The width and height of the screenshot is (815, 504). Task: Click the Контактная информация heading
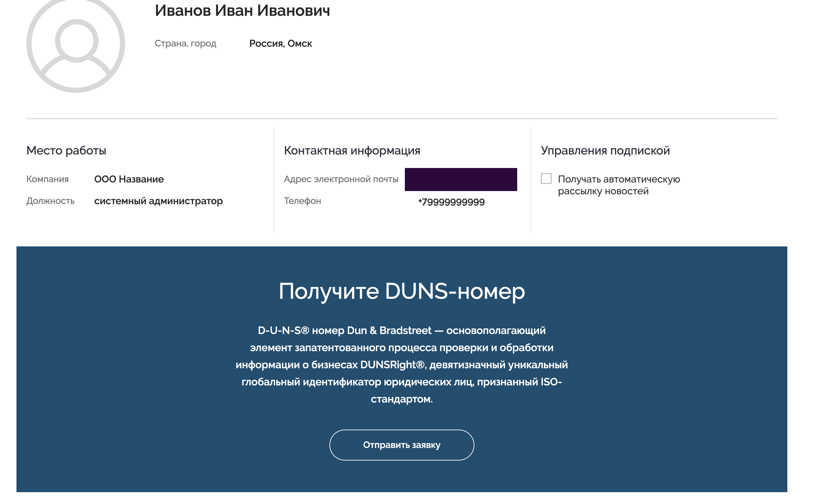point(352,151)
